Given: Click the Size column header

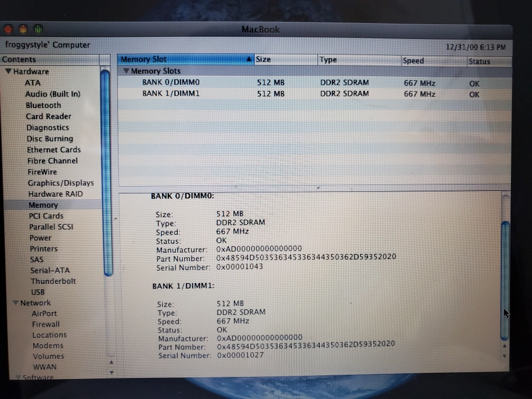Looking at the screenshot, I should 263,60.
